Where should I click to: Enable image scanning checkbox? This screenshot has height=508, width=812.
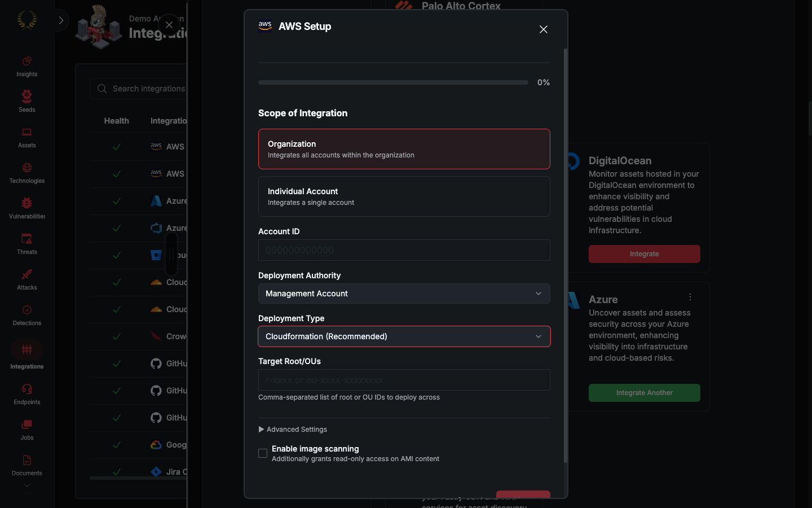(263, 453)
